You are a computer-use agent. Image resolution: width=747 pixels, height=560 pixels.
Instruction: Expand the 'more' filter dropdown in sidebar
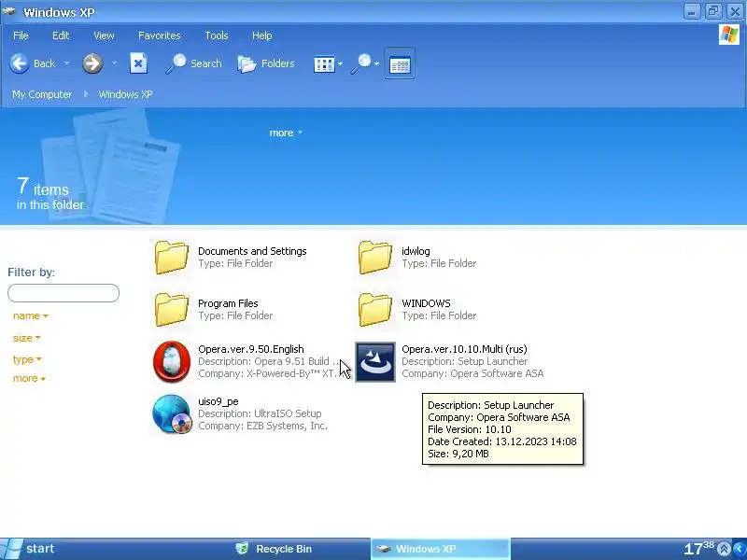pyautogui.click(x=29, y=379)
